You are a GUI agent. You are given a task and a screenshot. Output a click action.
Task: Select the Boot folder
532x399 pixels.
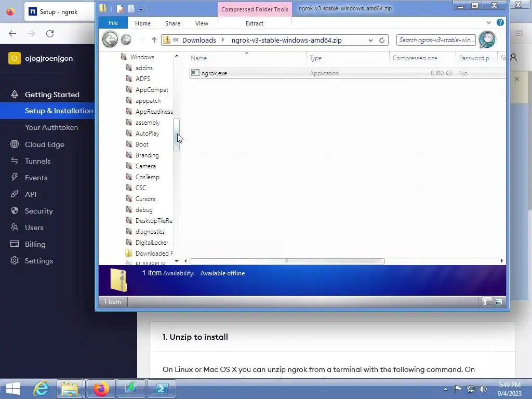pyautogui.click(x=142, y=144)
